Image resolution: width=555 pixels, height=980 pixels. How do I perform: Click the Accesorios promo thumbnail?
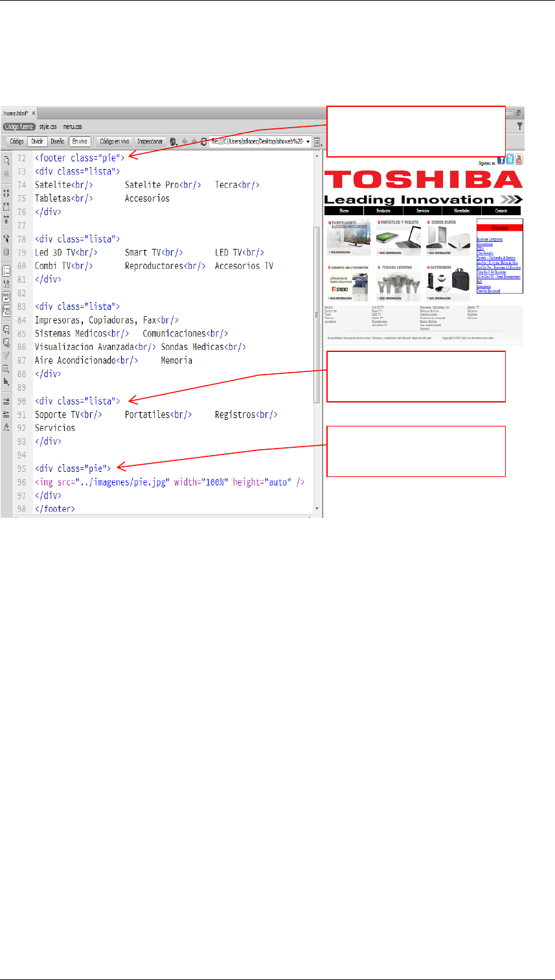click(448, 283)
